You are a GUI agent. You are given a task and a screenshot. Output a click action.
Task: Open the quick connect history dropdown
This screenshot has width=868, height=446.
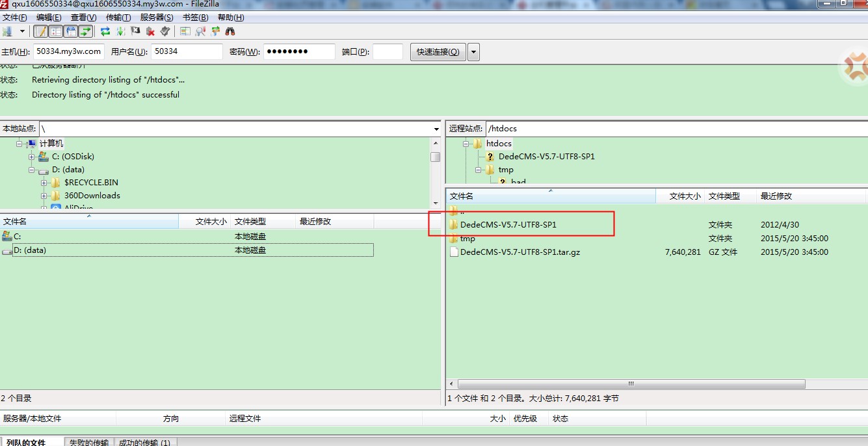pos(473,52)
